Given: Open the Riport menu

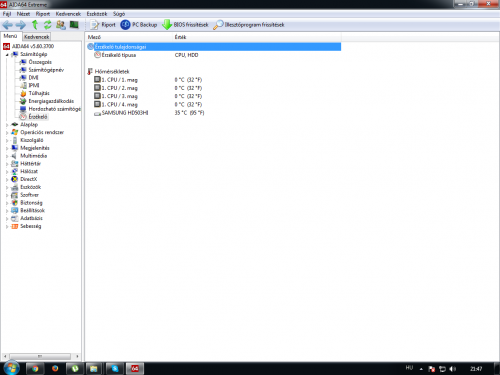Looking at the screenshot, I should click(43, 14).
